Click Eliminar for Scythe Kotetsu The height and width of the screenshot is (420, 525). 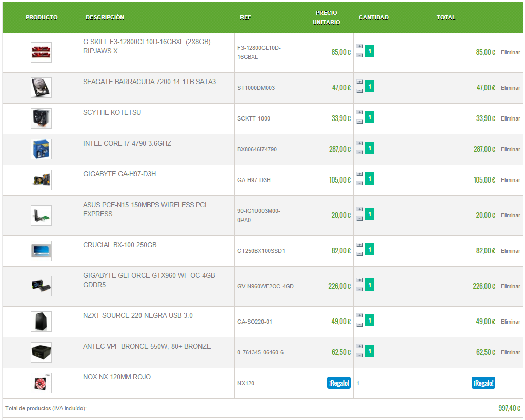pos(510,118)
